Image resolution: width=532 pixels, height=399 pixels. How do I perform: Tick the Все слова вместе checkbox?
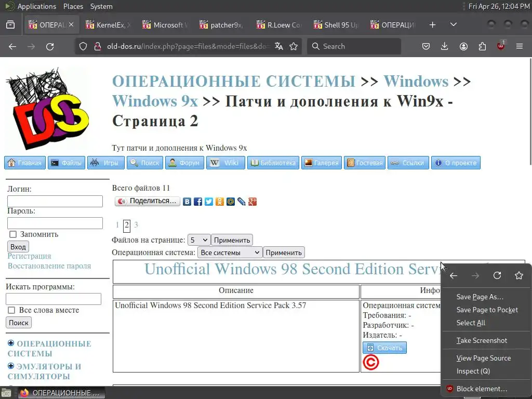pyautogui.click(x=11, y=310)
